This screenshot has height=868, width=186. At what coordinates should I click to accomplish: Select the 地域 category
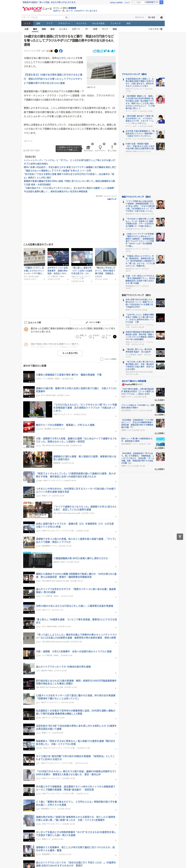tap(115, 29)
